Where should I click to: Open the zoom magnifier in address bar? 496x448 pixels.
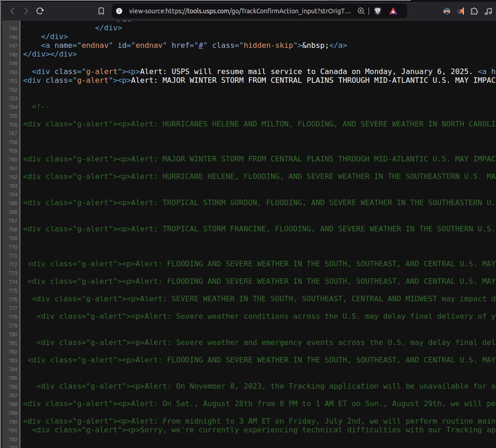361,11
